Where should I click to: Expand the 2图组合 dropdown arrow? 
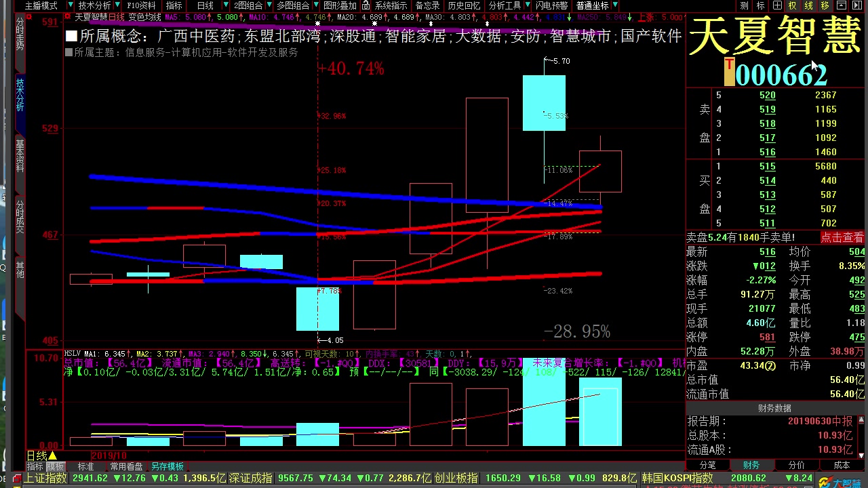269,5
